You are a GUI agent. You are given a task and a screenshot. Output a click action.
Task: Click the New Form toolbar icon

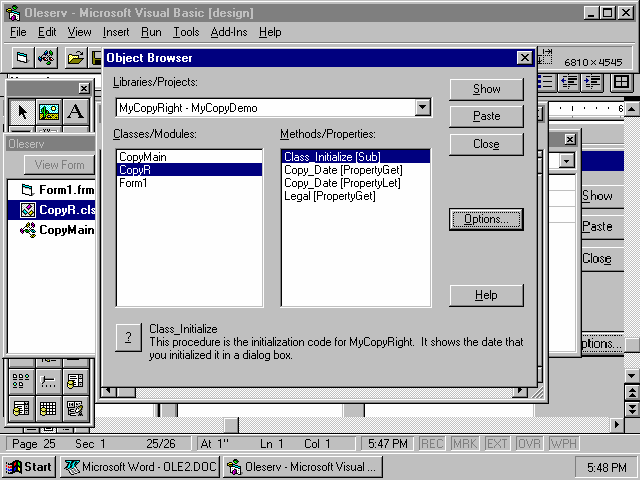tap(23, 58)
